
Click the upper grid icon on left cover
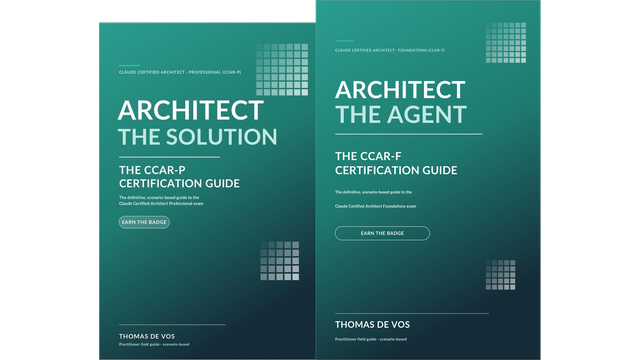pyautogui.click(x=282, y=69)
